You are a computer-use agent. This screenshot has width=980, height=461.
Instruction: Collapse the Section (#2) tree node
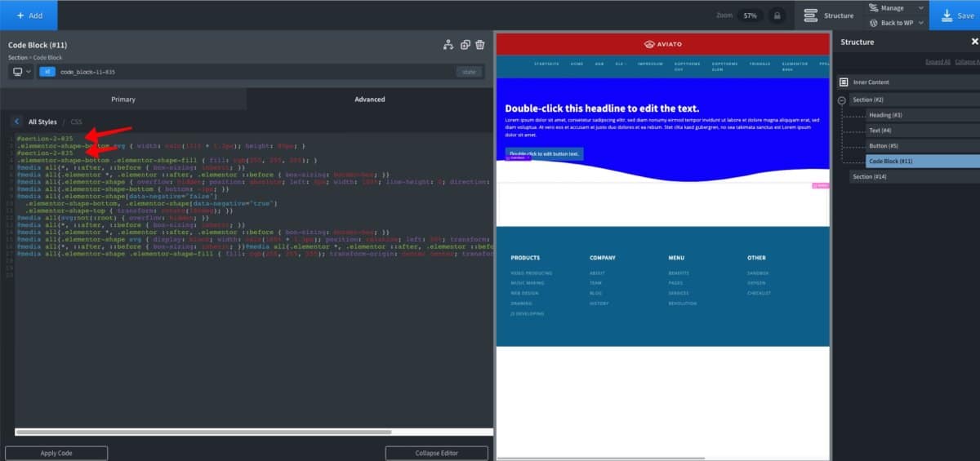click(841, 100)
